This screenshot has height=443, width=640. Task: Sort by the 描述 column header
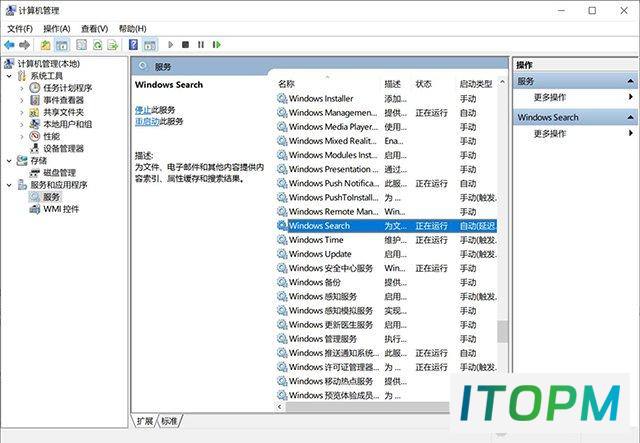[x=392, y=84]
